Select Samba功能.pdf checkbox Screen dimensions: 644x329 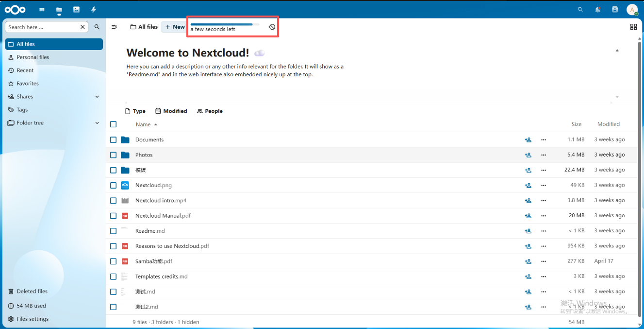click(113, 261)
